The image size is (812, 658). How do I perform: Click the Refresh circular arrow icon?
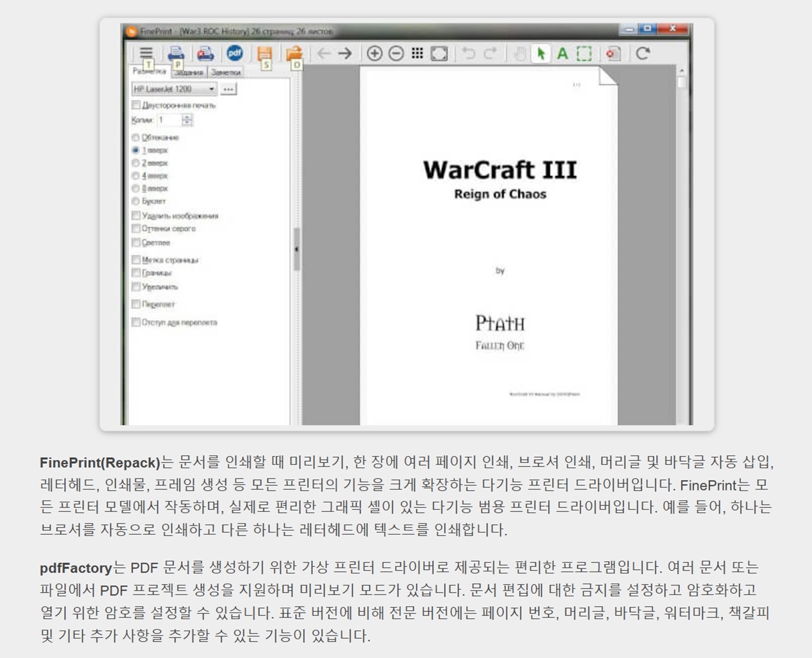643,54
